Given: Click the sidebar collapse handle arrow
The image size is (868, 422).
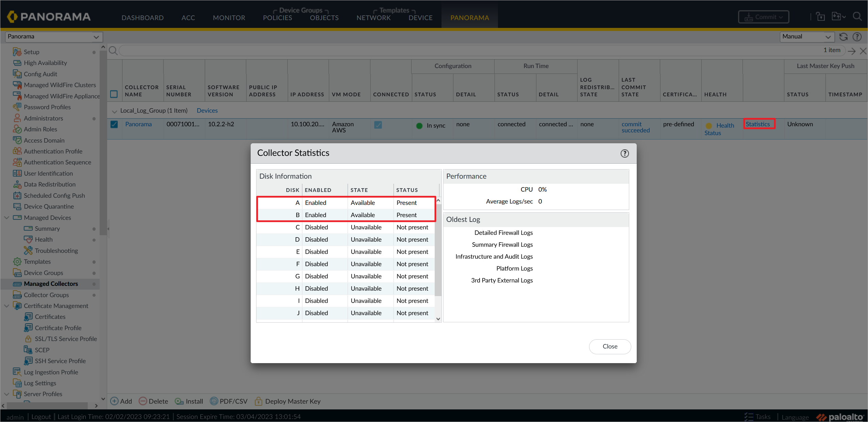Looking at the screenshot, I should click(108, 229).
